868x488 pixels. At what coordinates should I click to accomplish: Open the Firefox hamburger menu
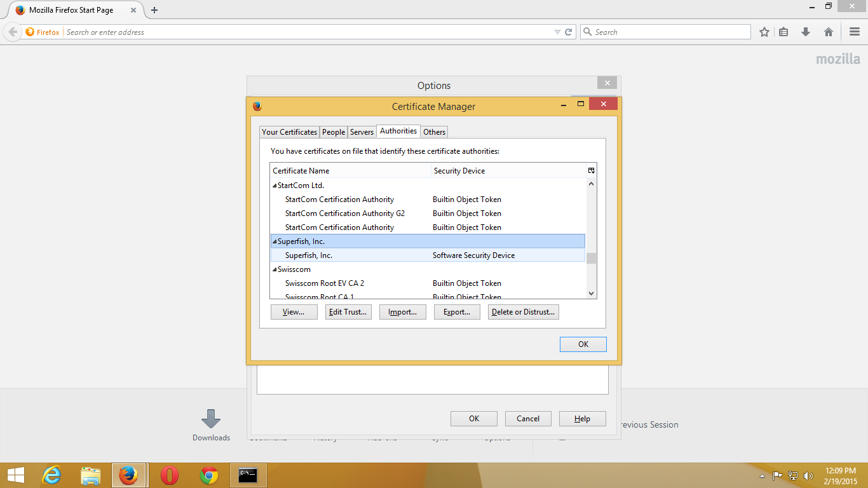(855, 32)
